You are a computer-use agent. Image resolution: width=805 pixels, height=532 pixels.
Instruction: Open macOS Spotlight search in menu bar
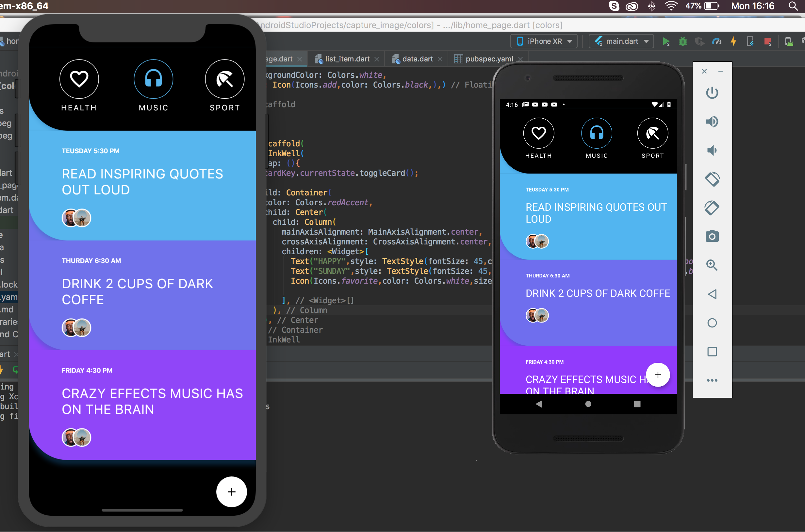tap(793, 6)
